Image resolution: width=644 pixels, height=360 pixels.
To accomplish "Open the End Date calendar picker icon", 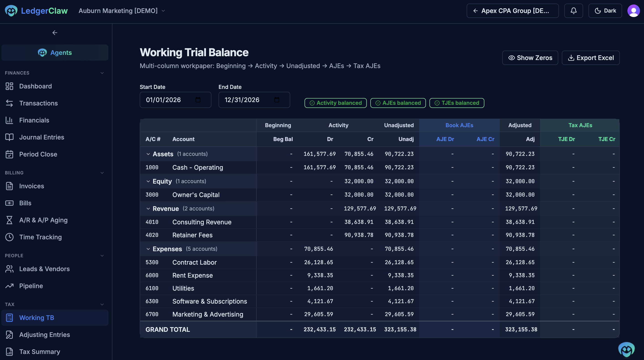I will (x=277, y=100).
